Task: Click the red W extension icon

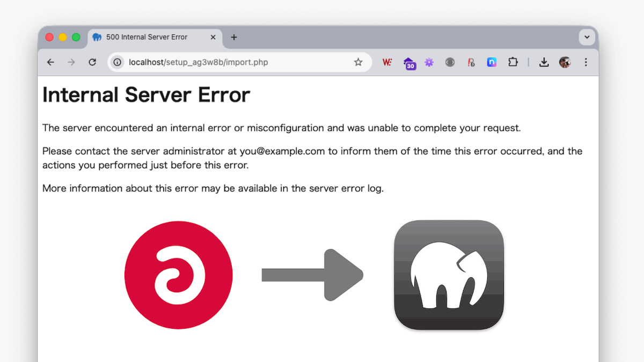Action: [x=387, y=62]
